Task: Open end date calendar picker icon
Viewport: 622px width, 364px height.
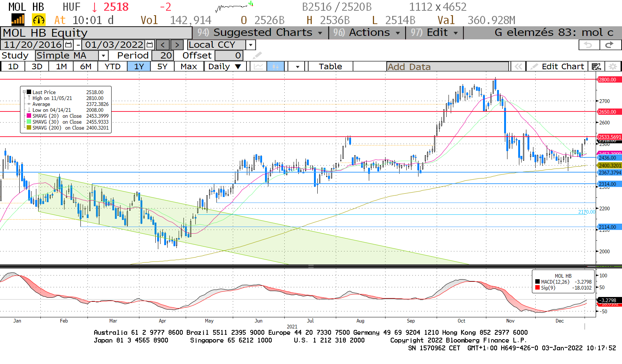Action: tap(150, 45)
